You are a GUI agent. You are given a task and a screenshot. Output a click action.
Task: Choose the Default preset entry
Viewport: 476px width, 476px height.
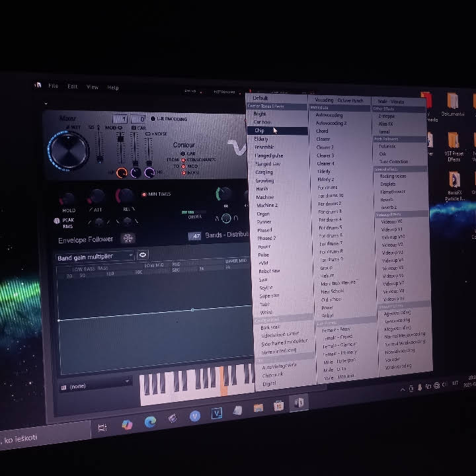pyautogui.click(x=260, y=98)
